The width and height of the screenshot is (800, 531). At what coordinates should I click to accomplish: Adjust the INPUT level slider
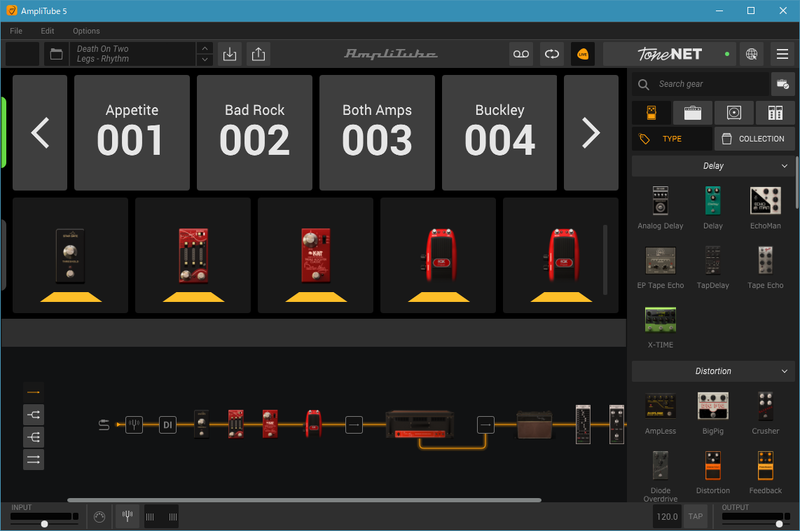[x=44, y=523]
